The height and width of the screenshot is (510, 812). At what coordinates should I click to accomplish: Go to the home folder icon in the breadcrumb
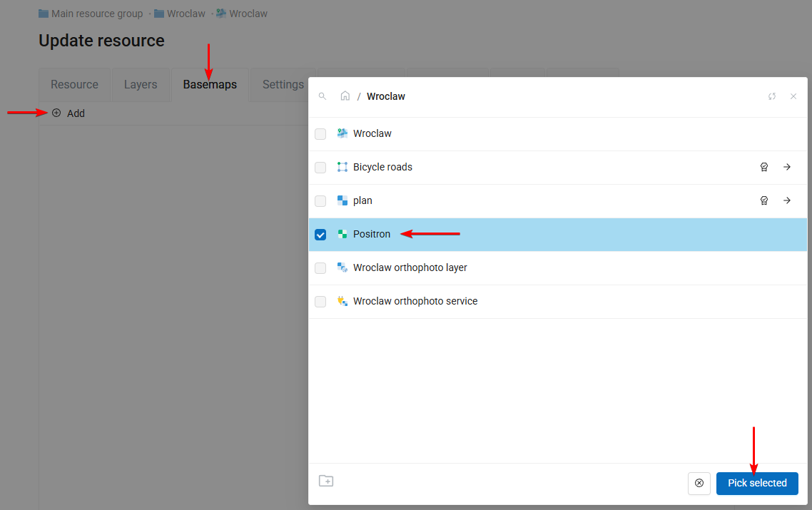pyautogui.click(x=345, y=96)
